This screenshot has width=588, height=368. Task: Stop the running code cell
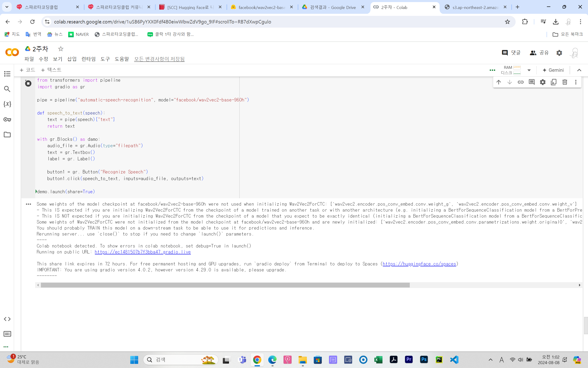point(28,83)
